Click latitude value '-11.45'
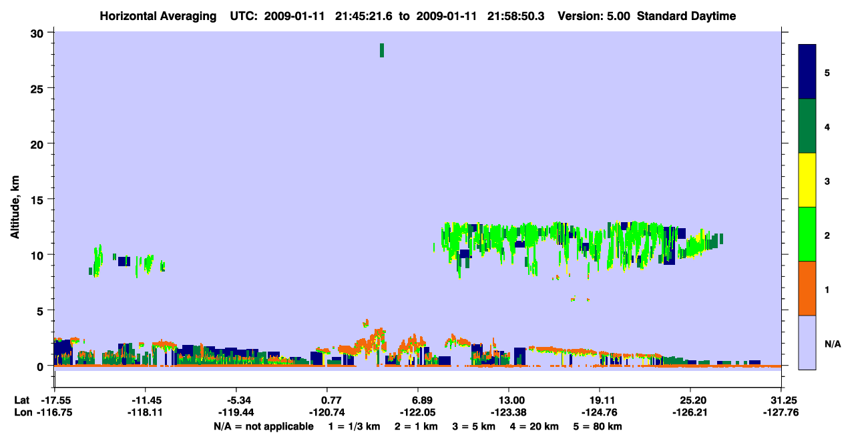The width and height of the screenshot is (868, 445). (x=146, y=400)
